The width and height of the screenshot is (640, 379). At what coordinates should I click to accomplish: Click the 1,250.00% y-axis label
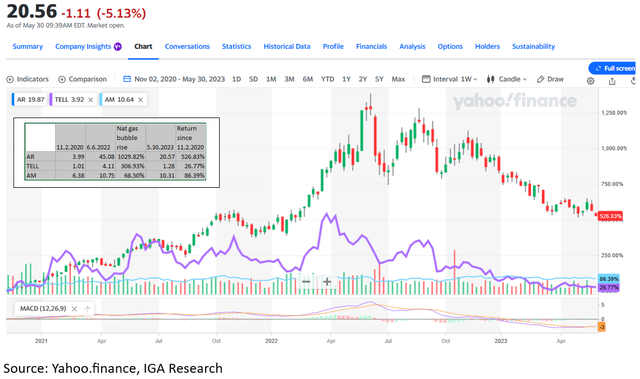coord(614,113)
